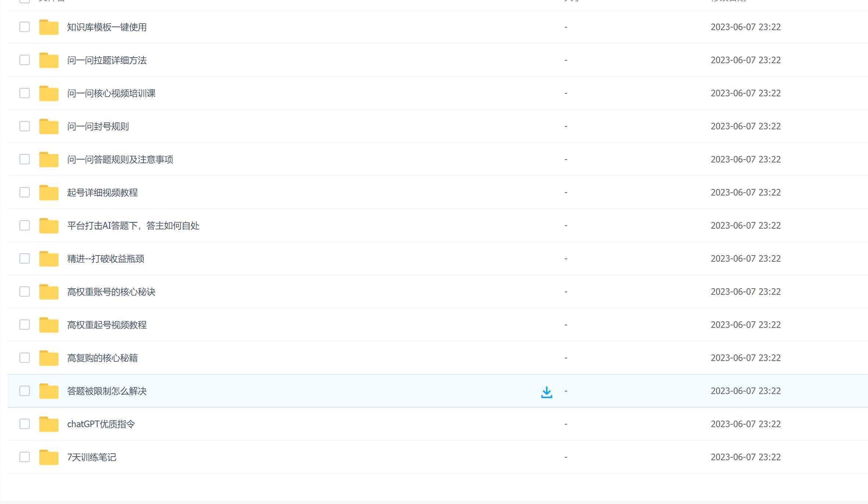Select checkbox next to 高权重账号的核心秘诀
The image size is (868, 504).
click(25, 292)
